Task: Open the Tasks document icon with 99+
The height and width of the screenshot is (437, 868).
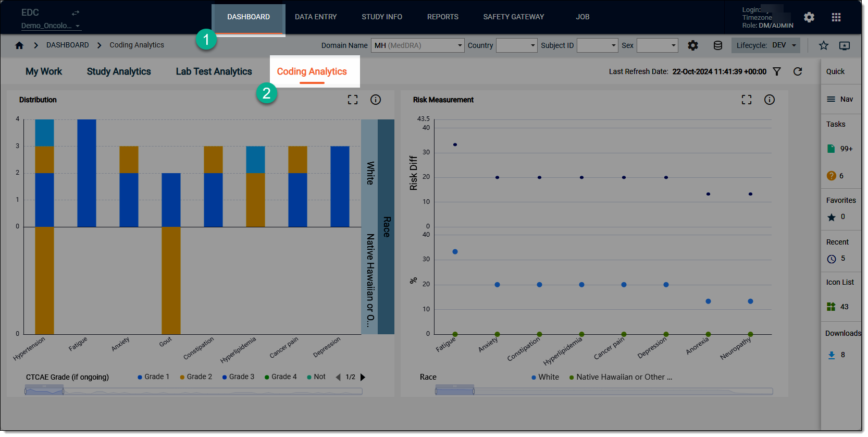Action: tap(831, 149)
